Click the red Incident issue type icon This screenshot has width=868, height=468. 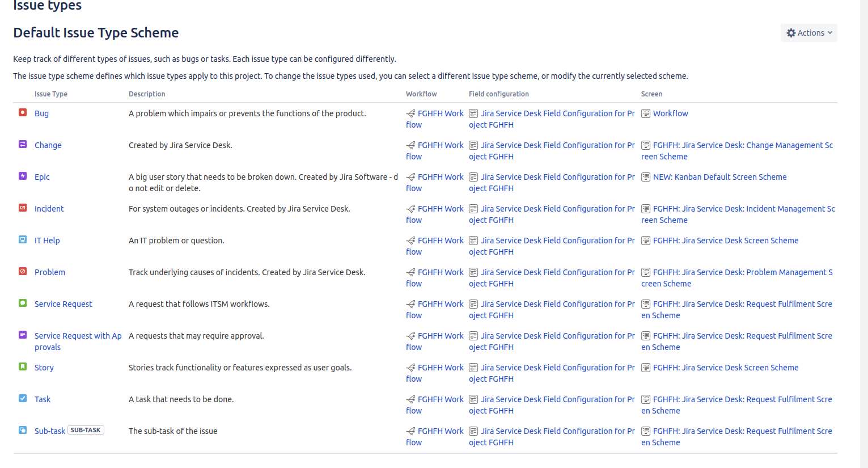[x=23, y=208]
